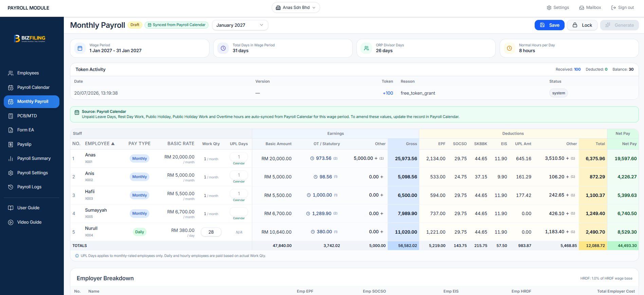The image size is (644, 295).
Task: Click the Wage Period calendar icon
Action: [80, 48]
